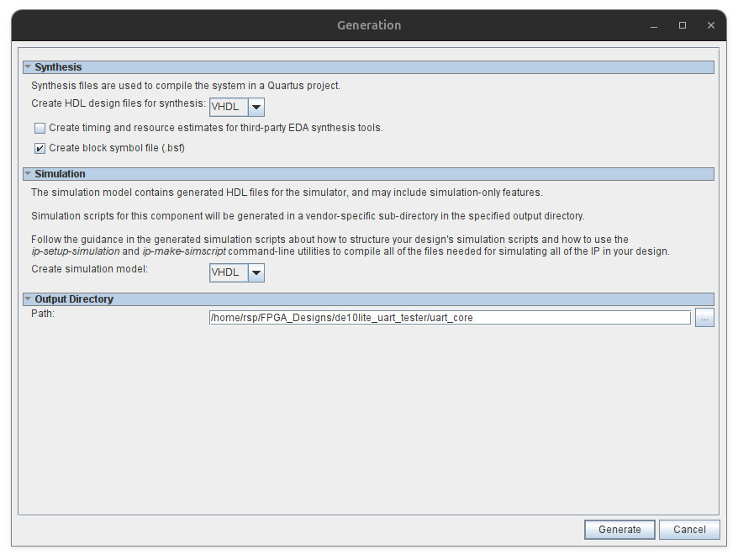Screen dimensions: 738x560
Task: Click the VHDL value in the synthesis combo box
Action: (x=227, y=107)
